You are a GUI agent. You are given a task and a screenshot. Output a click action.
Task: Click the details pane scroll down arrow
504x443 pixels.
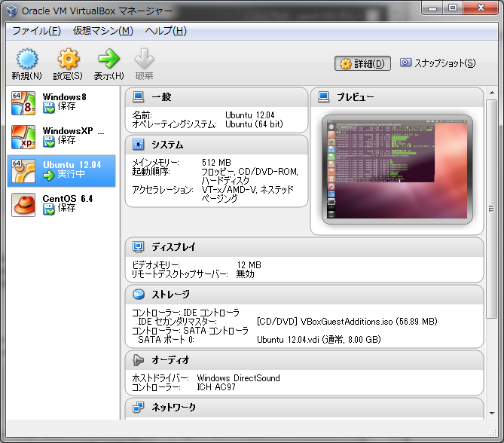click(492, 414)
